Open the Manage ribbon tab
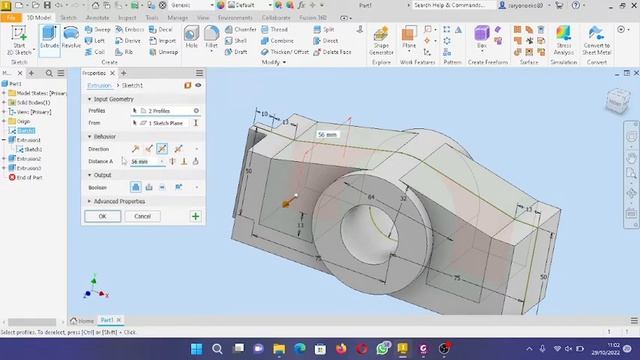This screenshot has height=360, width=640. click(178, 18)
